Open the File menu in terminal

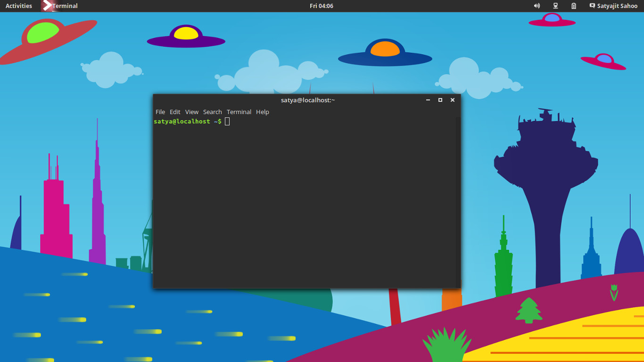160,112
